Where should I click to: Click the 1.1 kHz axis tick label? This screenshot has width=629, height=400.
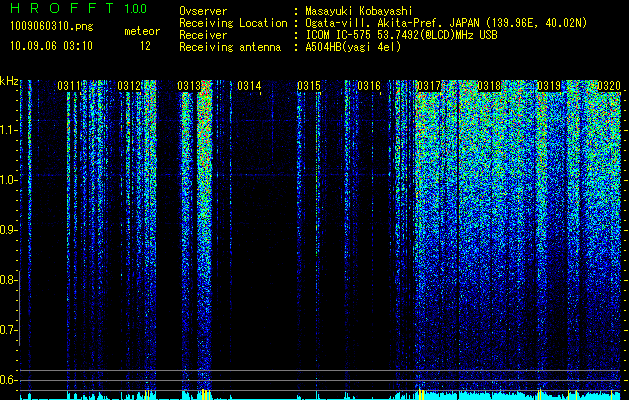(8, 130)
